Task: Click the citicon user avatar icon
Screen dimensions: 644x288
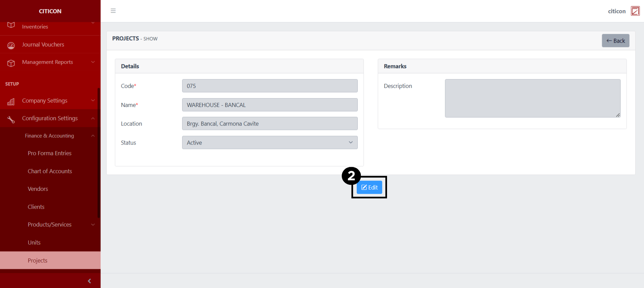Action: pyautogui.click(x=635, y=11)
